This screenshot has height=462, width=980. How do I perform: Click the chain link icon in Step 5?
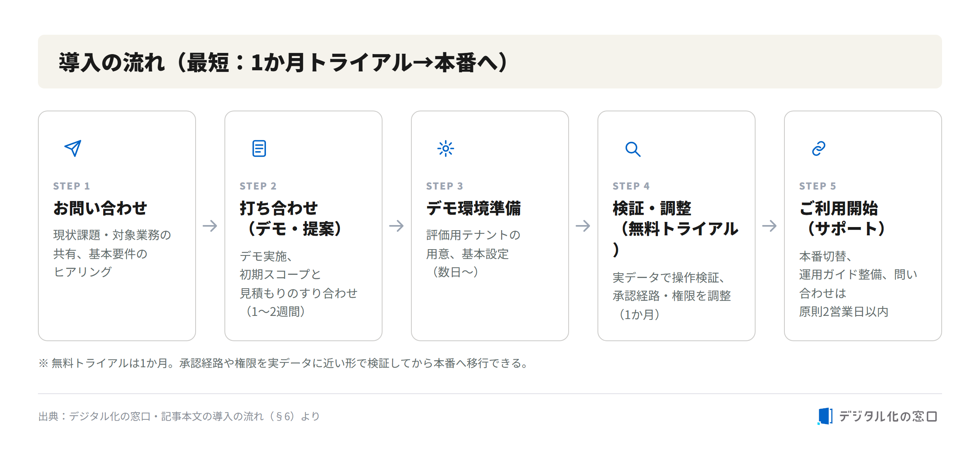tap(819, 148)
